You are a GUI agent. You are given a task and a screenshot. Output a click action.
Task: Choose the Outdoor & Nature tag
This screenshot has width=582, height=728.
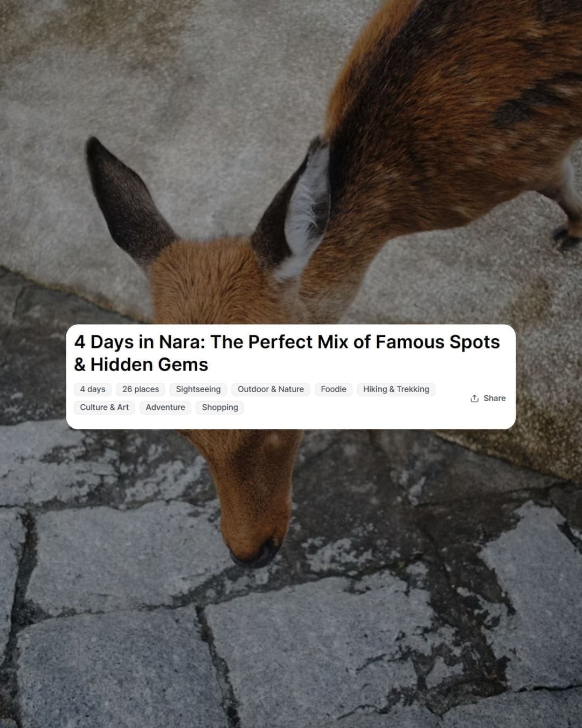(271, 389)
